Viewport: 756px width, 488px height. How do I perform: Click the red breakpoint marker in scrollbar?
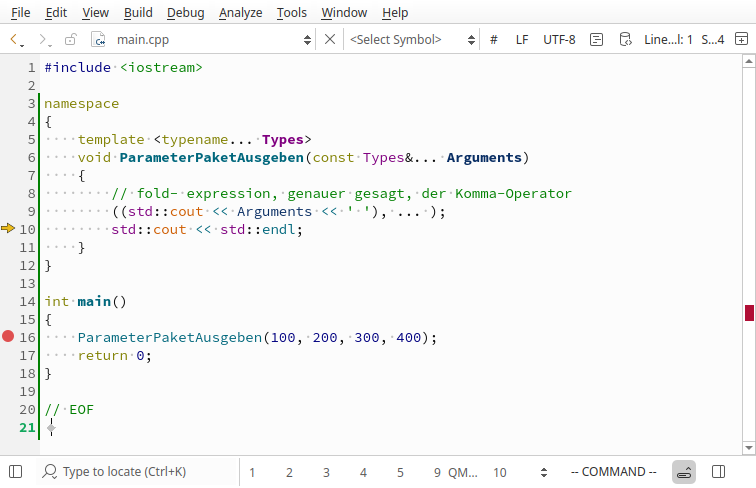(x=749, y=312)
